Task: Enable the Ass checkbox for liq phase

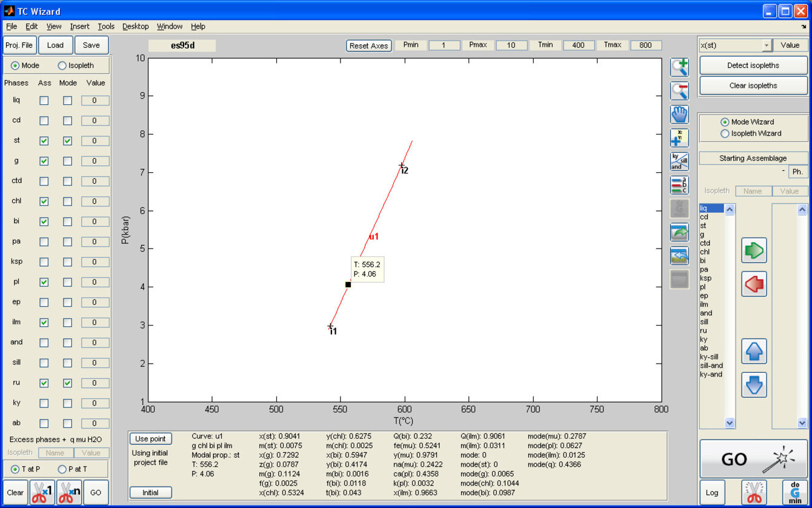Action: point(44,101)
